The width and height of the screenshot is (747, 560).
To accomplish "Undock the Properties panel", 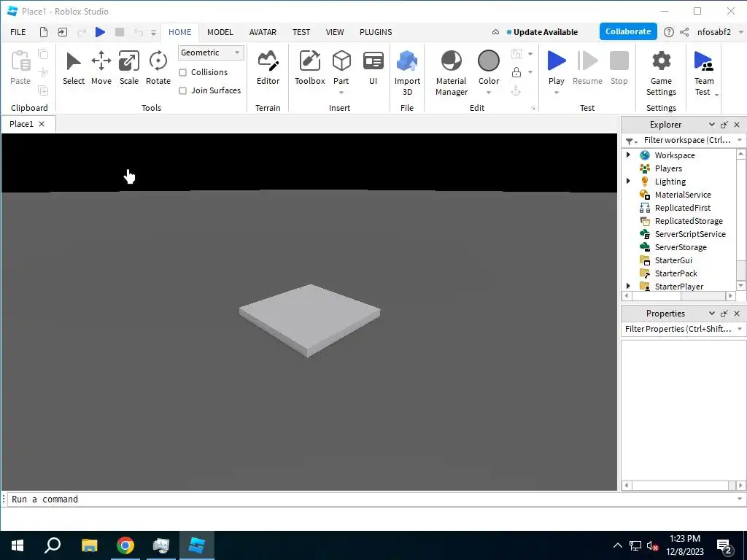I will (724, 314).
